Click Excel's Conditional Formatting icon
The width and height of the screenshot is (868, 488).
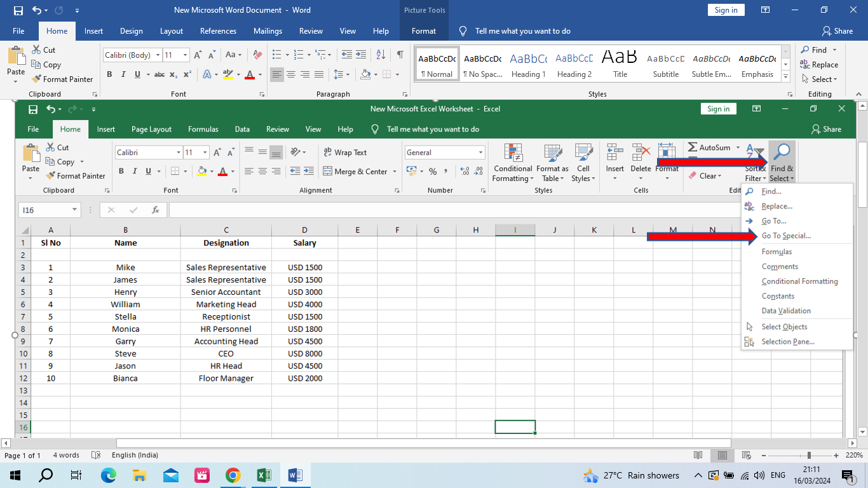pos(512,153)
